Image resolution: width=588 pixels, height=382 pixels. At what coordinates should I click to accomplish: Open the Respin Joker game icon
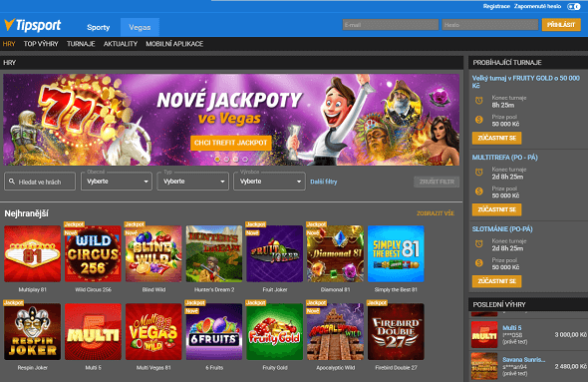(32, 332)
